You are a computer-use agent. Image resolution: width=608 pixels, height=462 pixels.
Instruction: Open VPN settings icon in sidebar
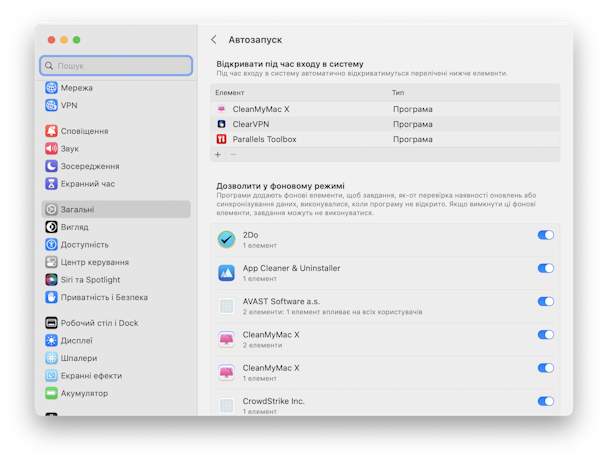click(51, 105)
